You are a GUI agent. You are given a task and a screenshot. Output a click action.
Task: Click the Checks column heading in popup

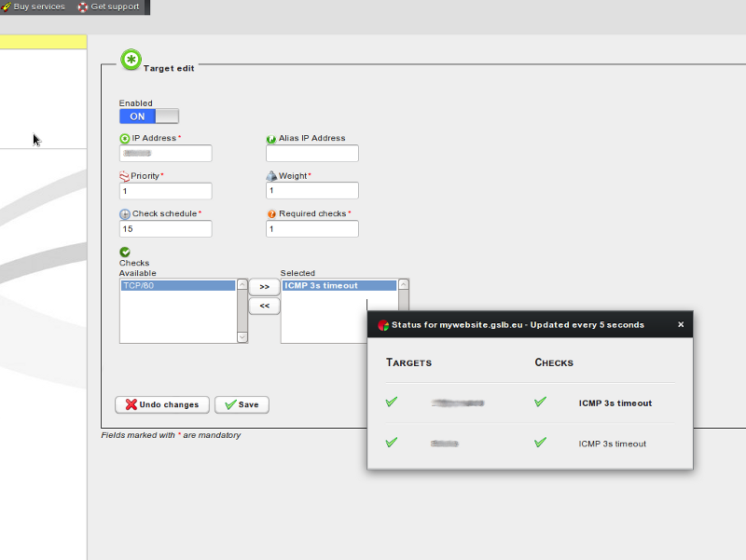pos(554,362)
